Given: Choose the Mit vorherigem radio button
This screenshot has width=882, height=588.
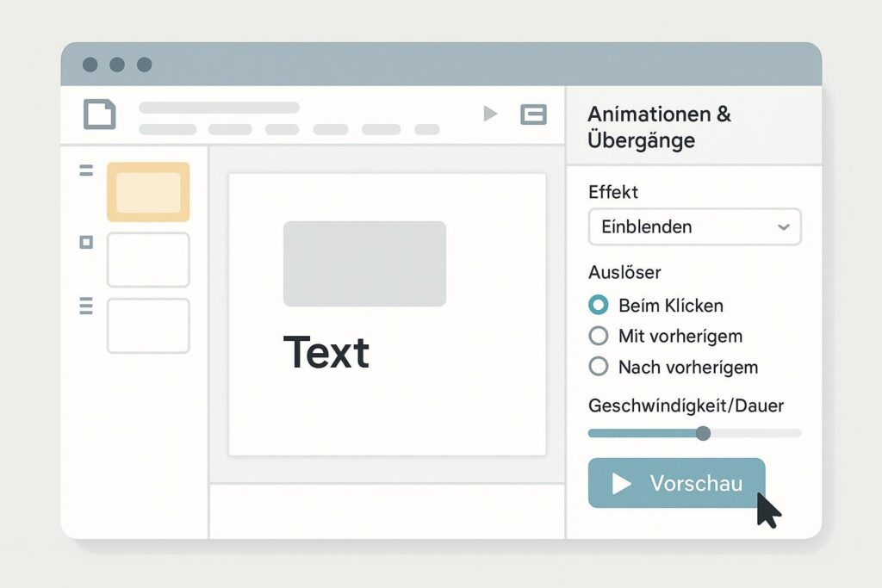Looking at the screenshot, I should (598, 336).
